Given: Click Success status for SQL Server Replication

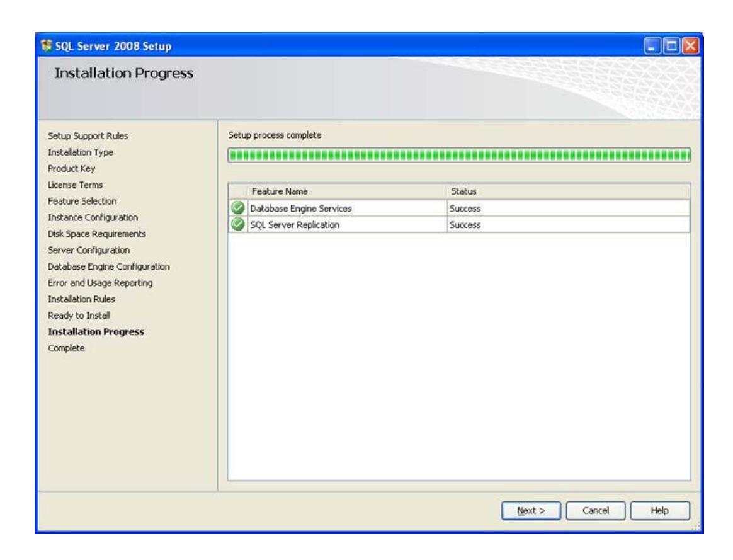Looking at the screenshot, I should pyautogui.click(x=465, y=225).
